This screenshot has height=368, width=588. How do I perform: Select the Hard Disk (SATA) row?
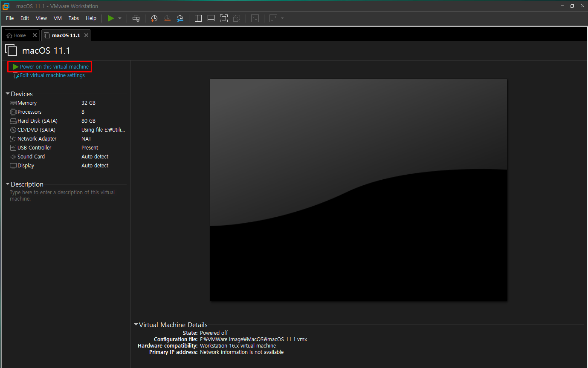pos(67,121)
